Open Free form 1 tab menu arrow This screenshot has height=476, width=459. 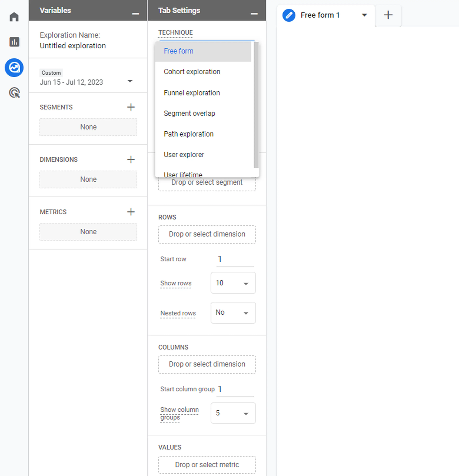pos(364,15)
